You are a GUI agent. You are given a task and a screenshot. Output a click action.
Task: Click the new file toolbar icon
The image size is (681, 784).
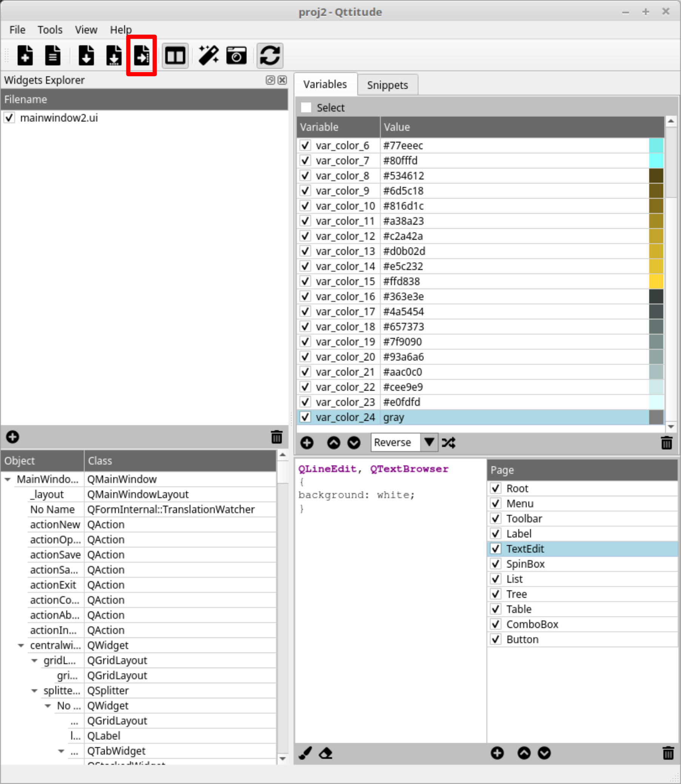[25, 55]
